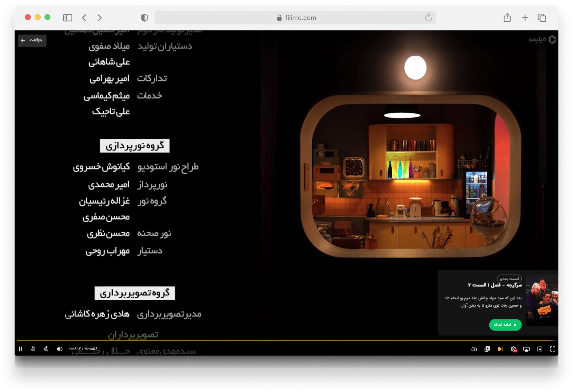
Task: Open Safari share menu
Action: (x=507, y=18)
